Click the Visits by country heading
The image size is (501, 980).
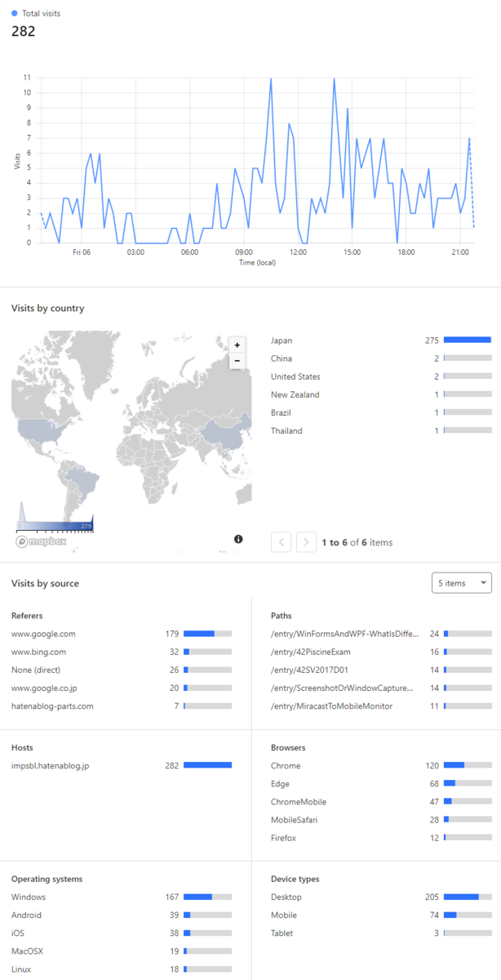[x=47, y=309]
